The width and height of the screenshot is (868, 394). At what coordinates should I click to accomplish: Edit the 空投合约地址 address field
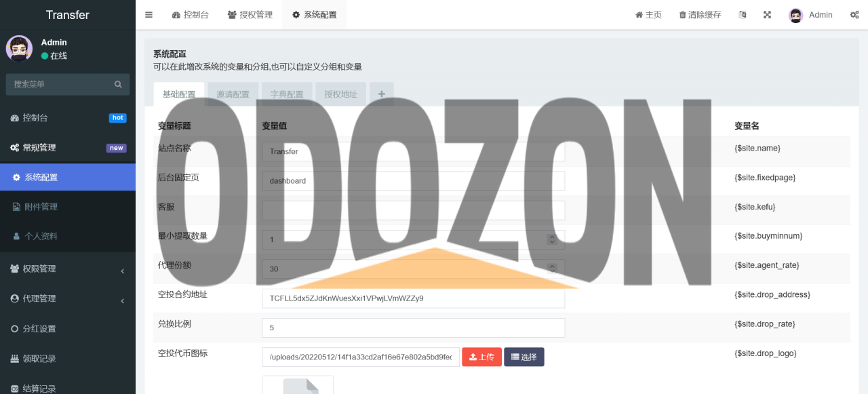click(x=414, y=298)
